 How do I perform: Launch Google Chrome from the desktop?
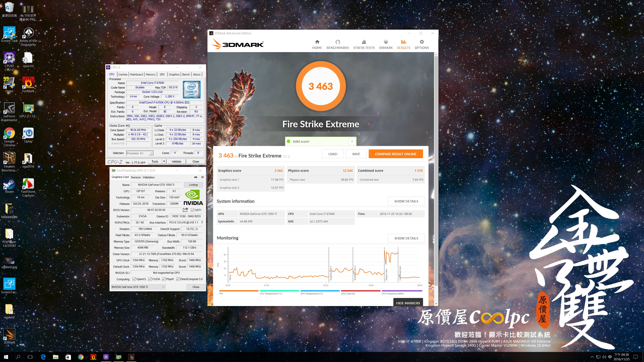click(9, 137)
